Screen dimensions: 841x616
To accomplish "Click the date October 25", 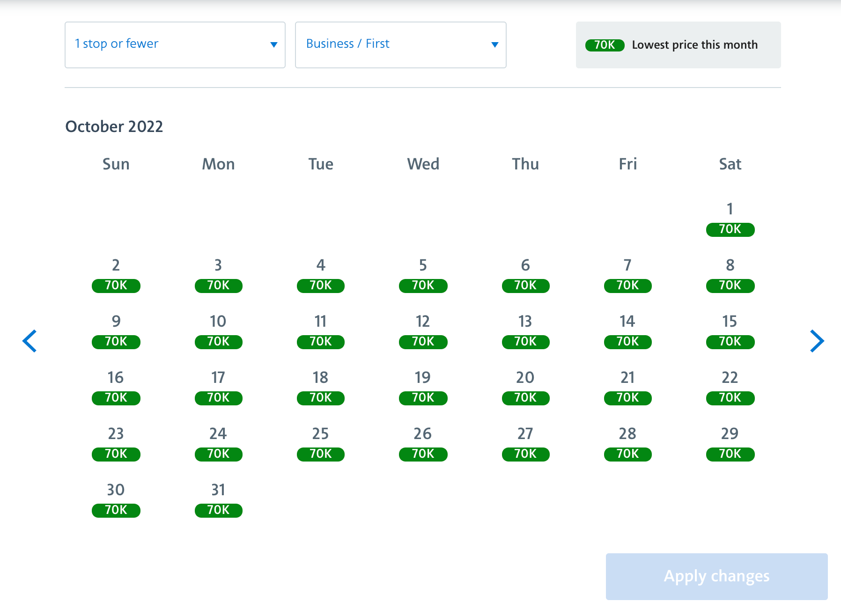I will tap(321, 443).
